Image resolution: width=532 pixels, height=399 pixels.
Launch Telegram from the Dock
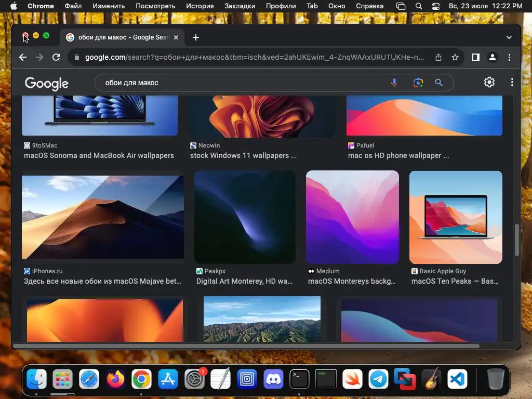pyautogui.click(x=378, y=379)
